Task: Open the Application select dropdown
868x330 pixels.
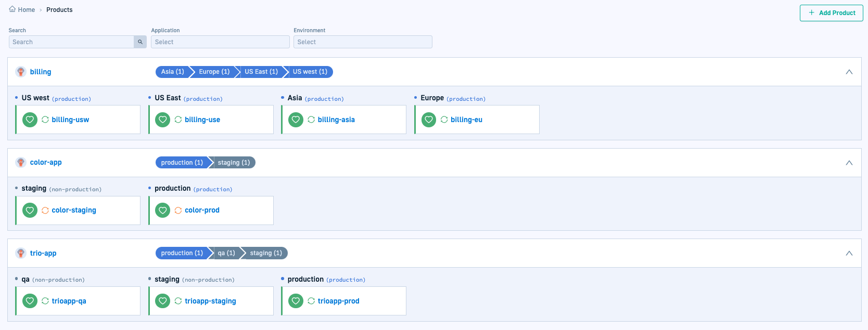Action: click(x=220, y=42)
